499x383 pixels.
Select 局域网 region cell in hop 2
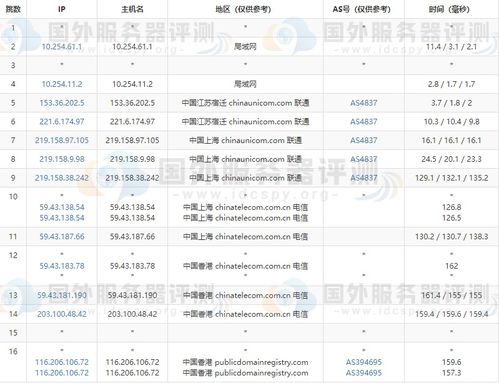(245, 47)
